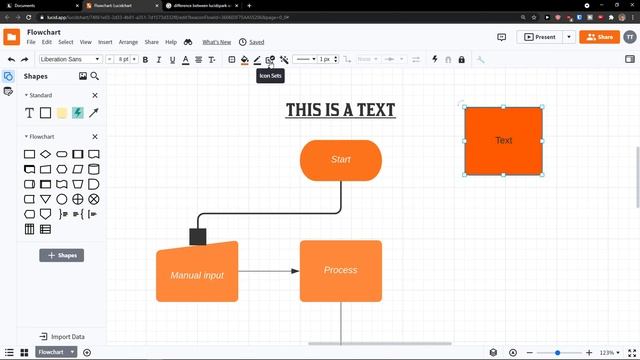Screen dimensions: 640x360
Task: Open the Select menu
Action: [66, 42]
